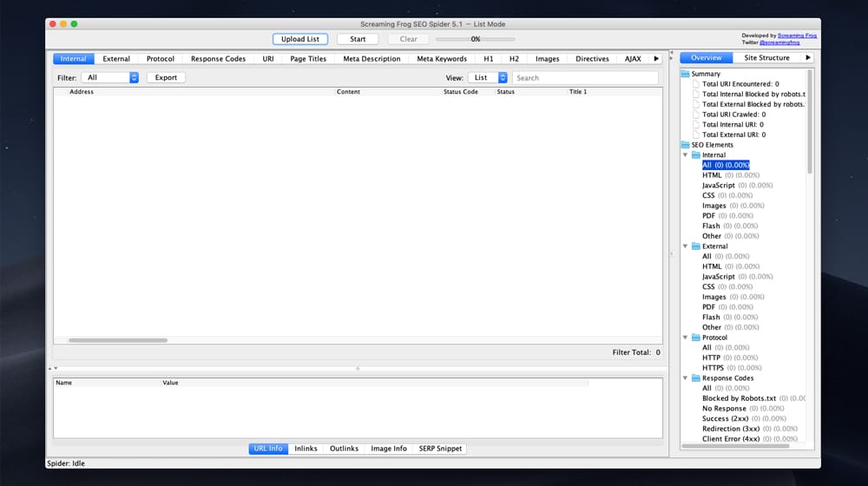Focus the Search input field
Viewport: 868px width, 486px height.
click(x=585, y=78)
